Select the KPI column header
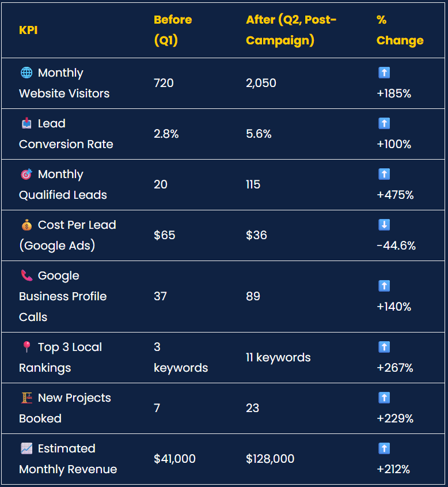448x487 pixels. (x=28, y=30)
